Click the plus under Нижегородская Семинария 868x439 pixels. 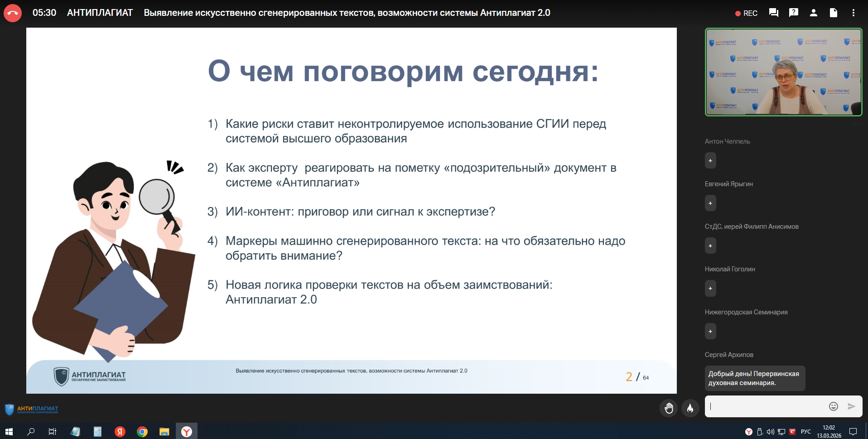(x=710, y=332)
